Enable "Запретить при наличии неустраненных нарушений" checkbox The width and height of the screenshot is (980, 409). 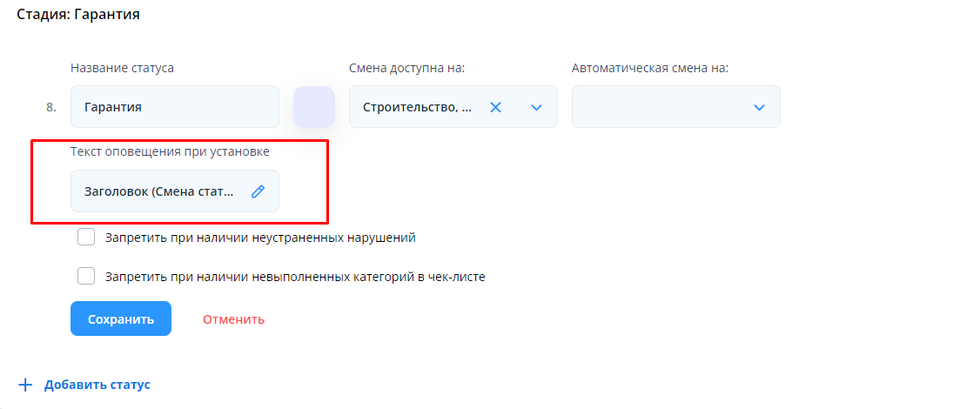pyautogui.click(x=86, y=238)
